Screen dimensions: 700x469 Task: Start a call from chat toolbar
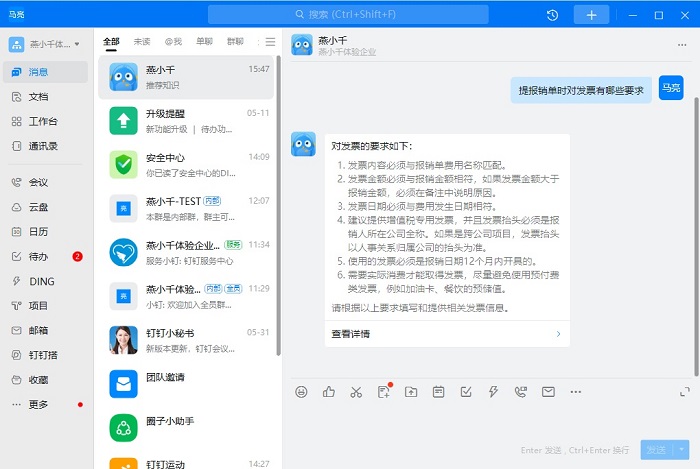click(x=521, y=392)
